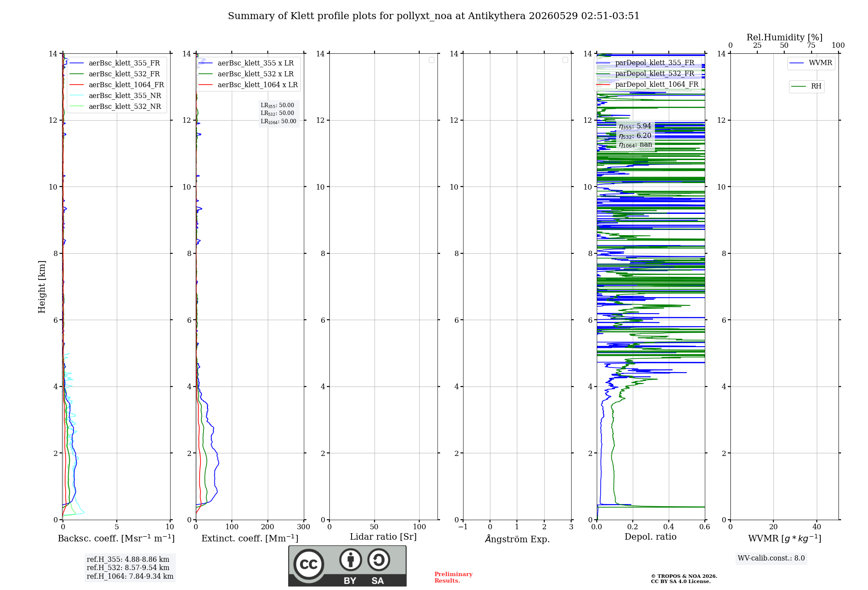
Task: Click the η532: 6.20 annotation
Action: click(635, 136)
